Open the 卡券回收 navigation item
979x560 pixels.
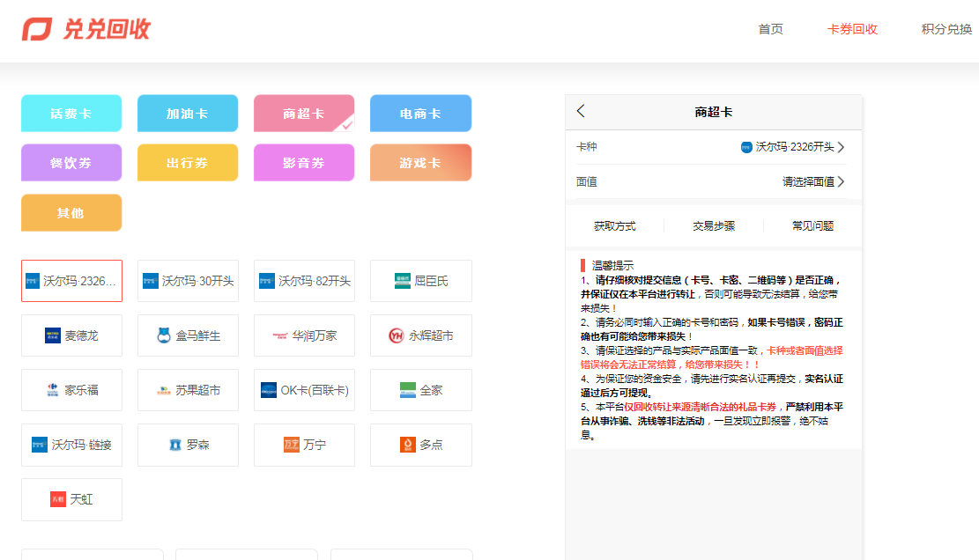pos(852,29)
